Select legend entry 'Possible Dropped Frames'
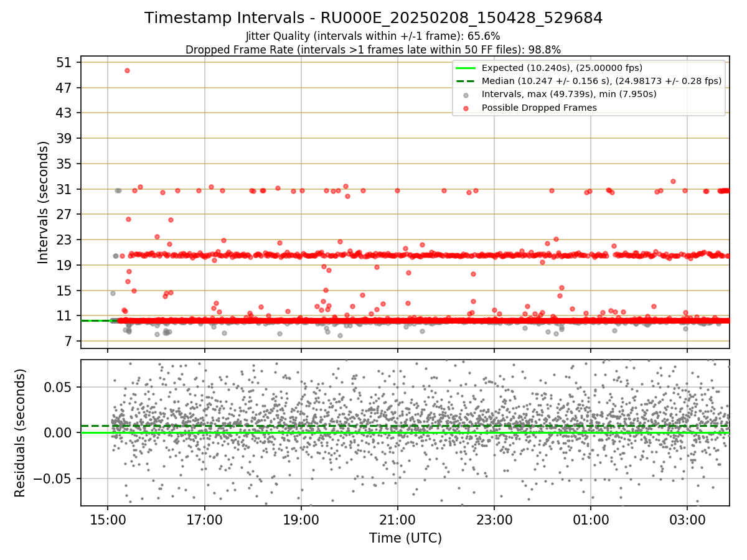Viewport: 747px width, 560px height. (539, 108)
